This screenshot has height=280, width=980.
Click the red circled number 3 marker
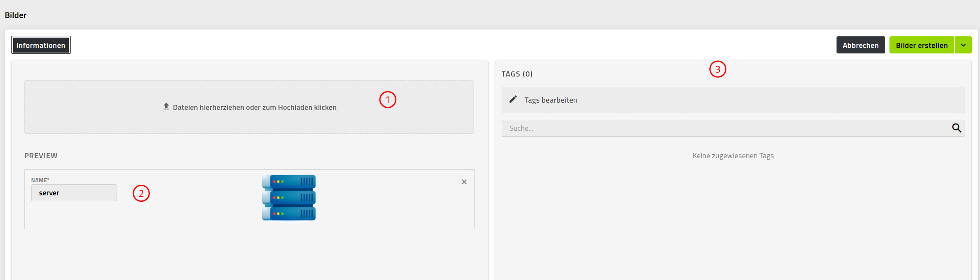click(718, 69)
